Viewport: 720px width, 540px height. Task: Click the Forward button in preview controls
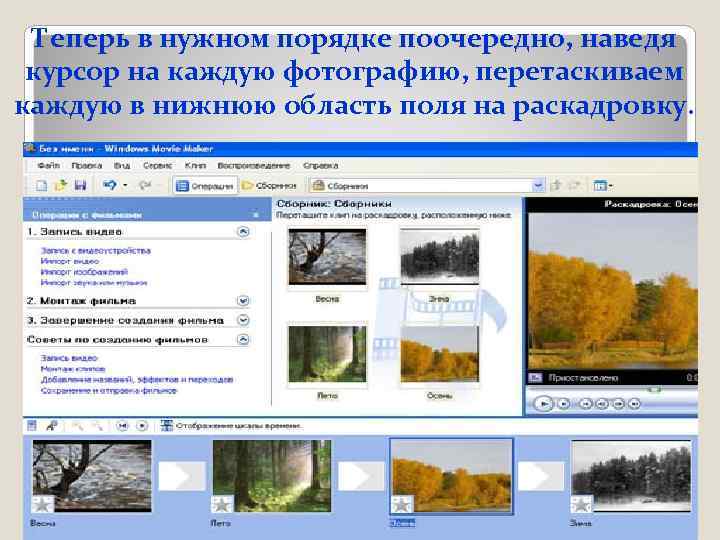click(635, 404)
